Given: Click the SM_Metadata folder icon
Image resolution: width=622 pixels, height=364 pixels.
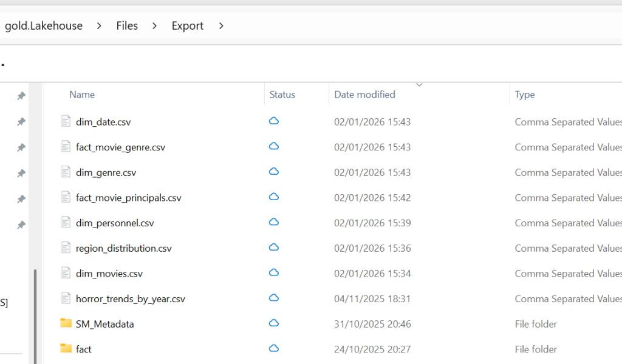Looking at the screenshot, I should pos(66,323).
